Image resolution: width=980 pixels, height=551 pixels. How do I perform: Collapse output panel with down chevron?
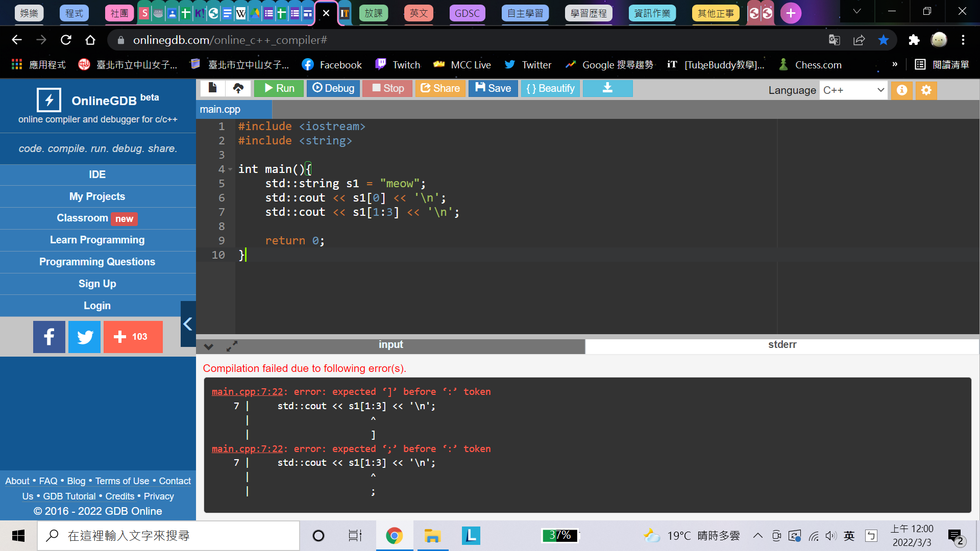click(208, 346)
